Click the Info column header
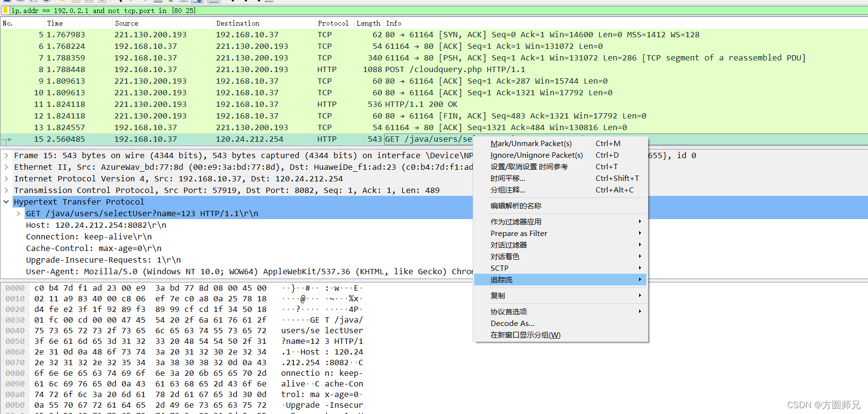Viewport: 868px width, 414px height. click(x=626, y=23)
